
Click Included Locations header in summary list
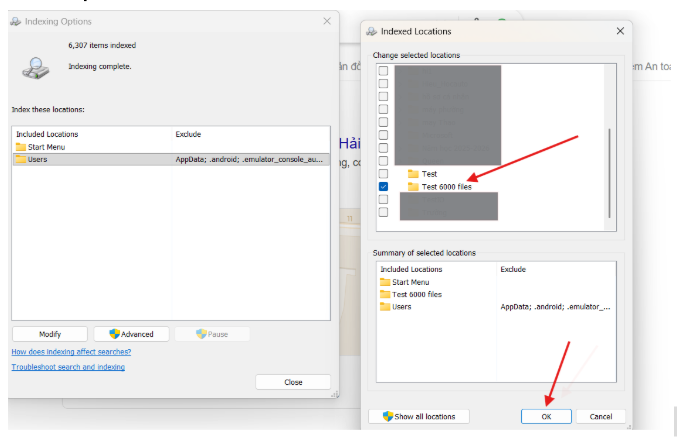click(411, 269)
